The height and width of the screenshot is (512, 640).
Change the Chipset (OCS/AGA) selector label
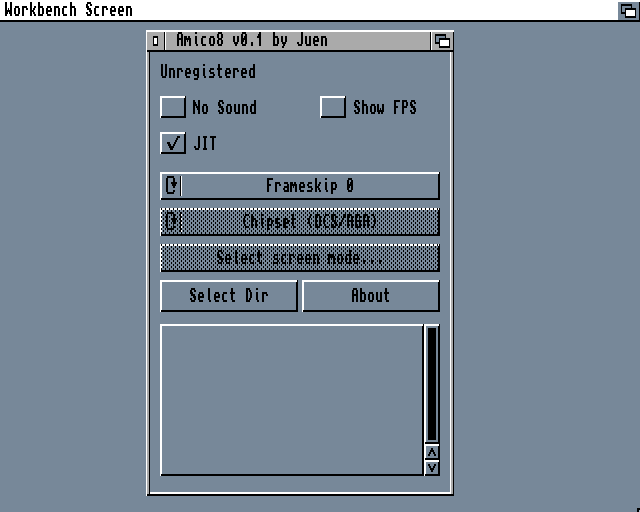coord(309,222)
